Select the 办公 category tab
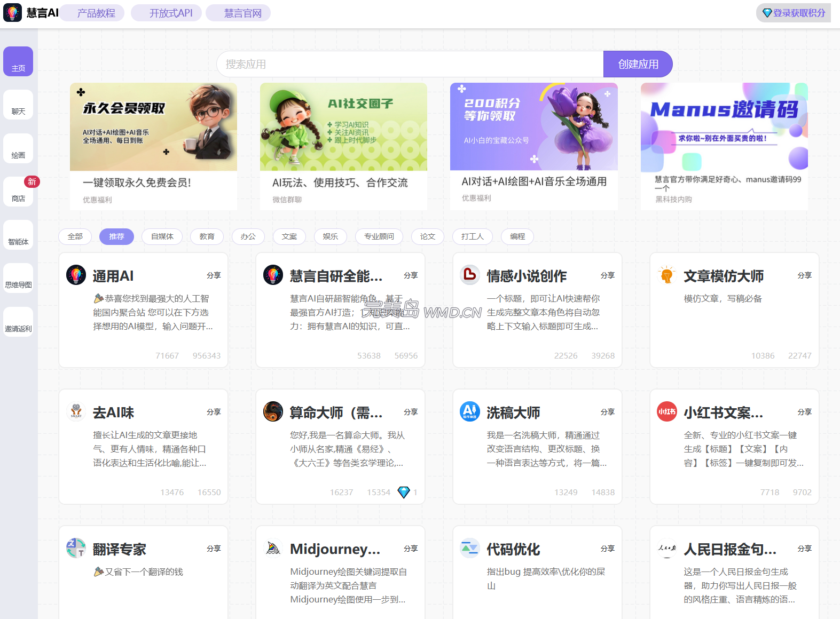The width and height of the screenshot is (840, 619). coord(248,236)
